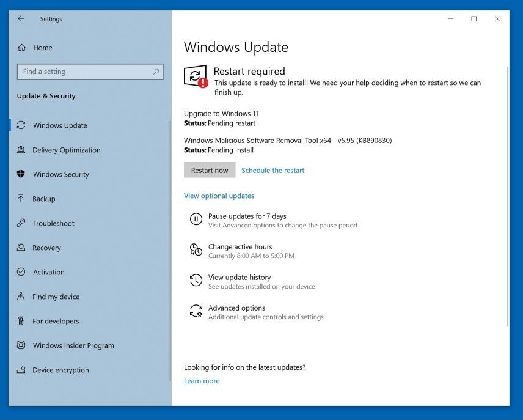The image size is (523, 420).
Task: Click the back arrow in Settings
Action: coord(21,19)
